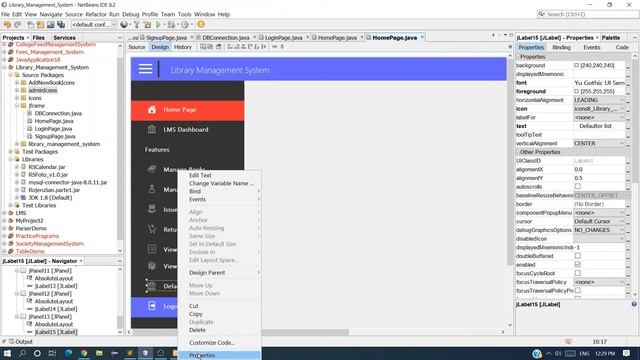The height and width of the screenshot is (360, 640).
Task: Click the Search (Ctrl+I) input field
Action: [588, 14]
